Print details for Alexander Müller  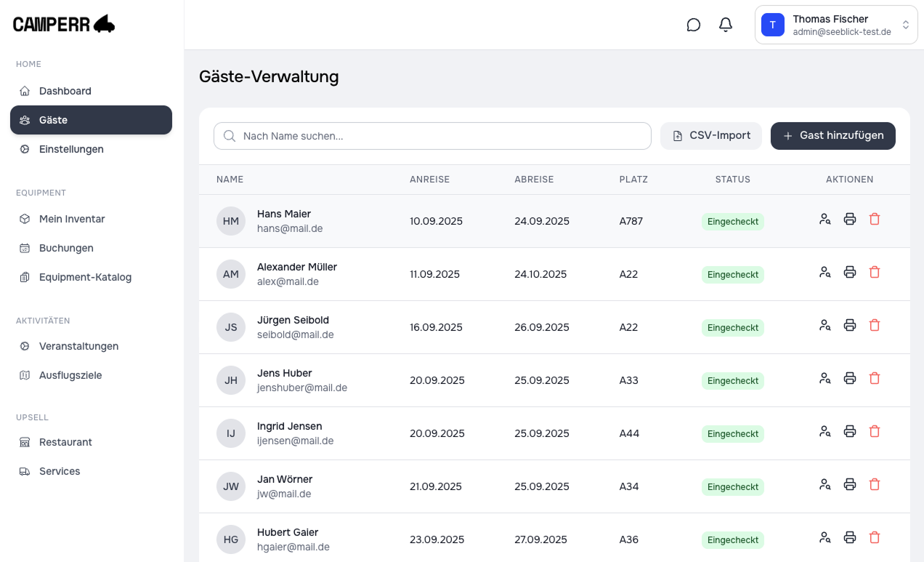pos(850,273)
